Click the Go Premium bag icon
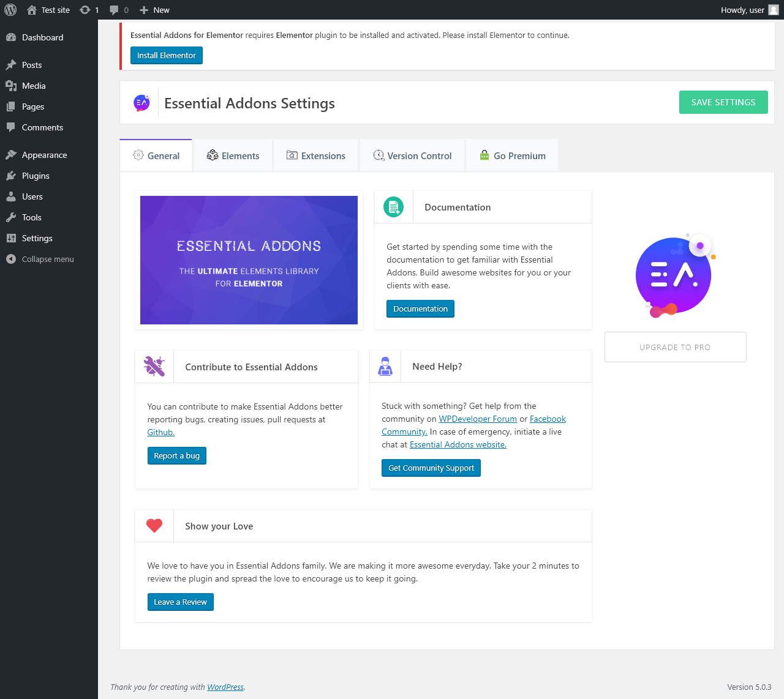 tap(484, 155)
